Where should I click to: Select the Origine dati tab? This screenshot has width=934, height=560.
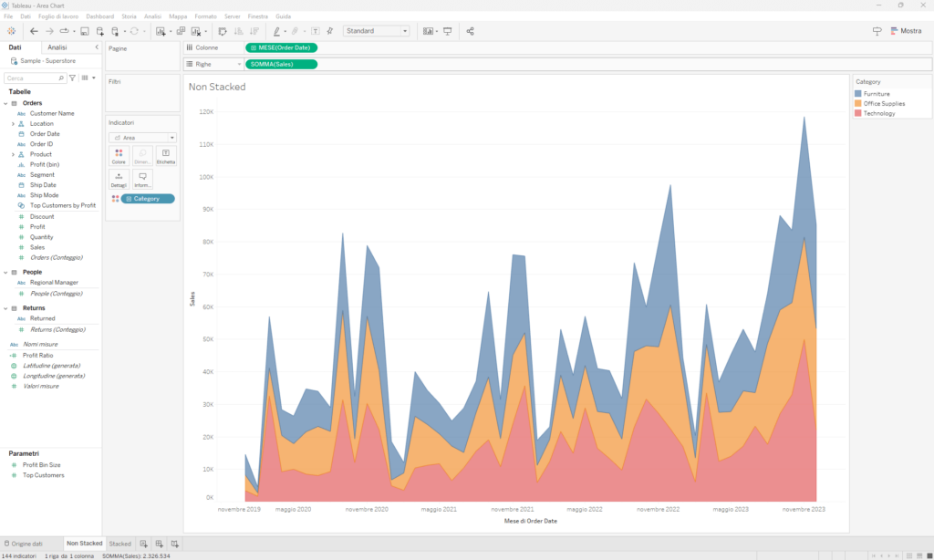pos(26,544)
